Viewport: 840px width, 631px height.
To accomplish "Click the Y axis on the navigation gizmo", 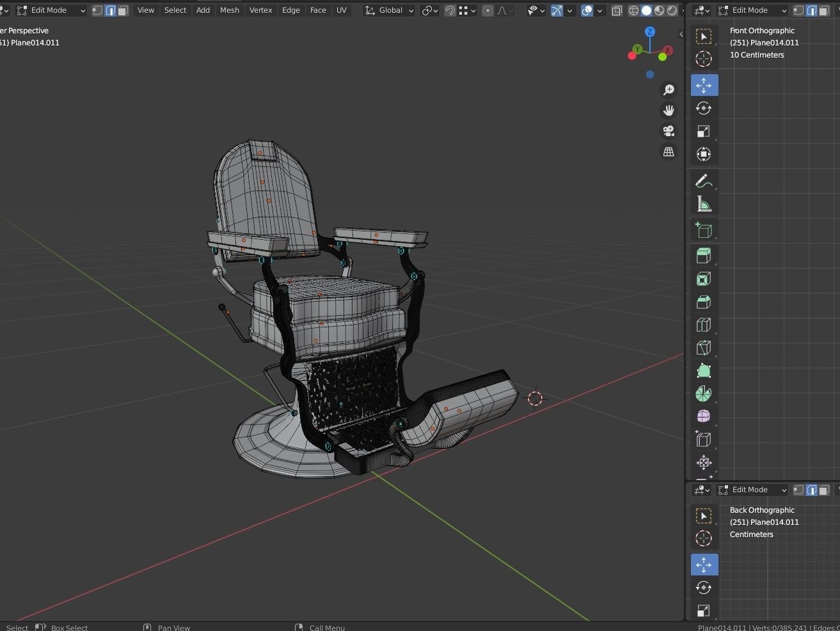I will click(637, 49).
